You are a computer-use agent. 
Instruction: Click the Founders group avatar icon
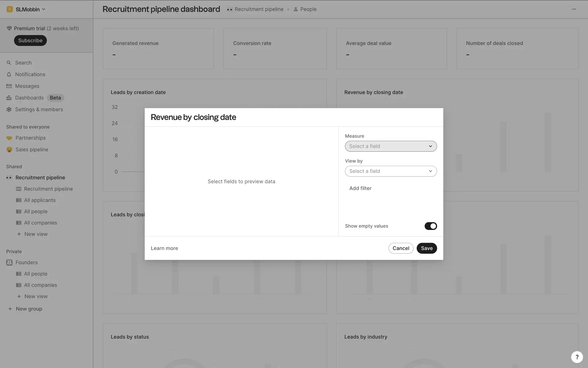pyautogui.click(x=9, y=263)
